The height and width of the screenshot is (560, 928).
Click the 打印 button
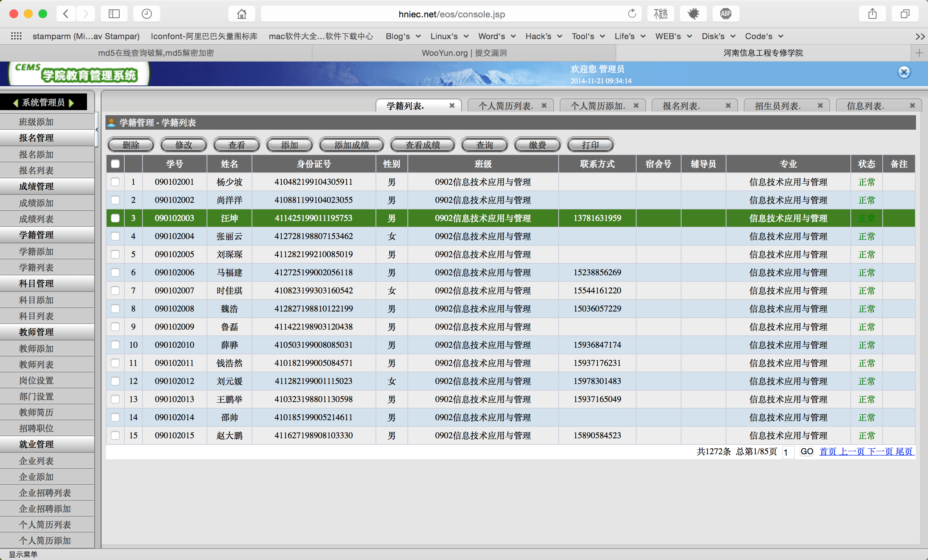coord(590,145)
